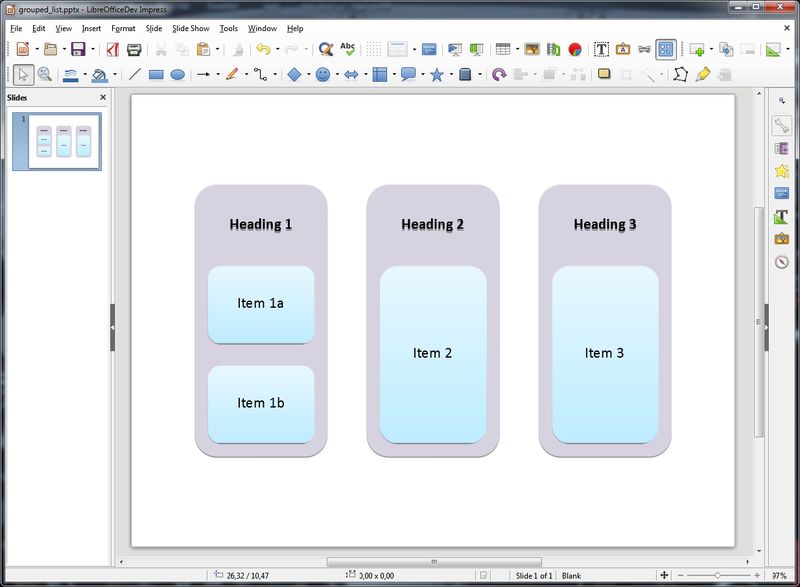
Task: Open the Tools menu
Action: coord(229,29)
